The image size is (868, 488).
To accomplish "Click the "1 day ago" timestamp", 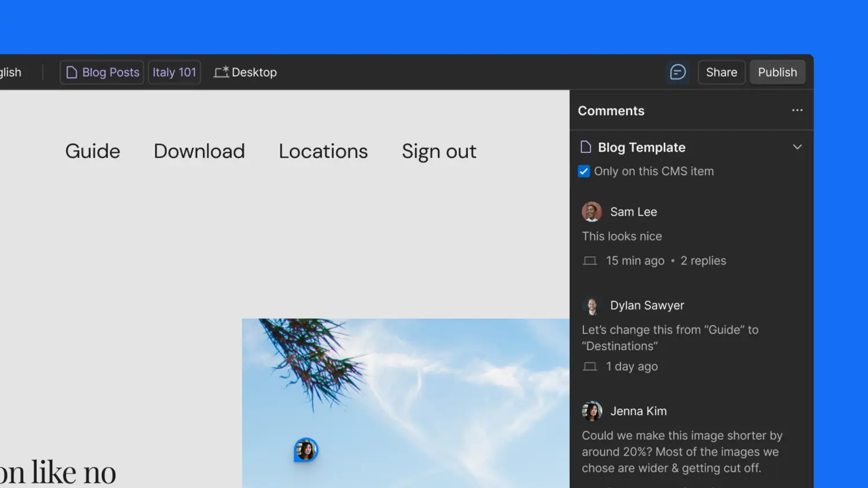I will coord(632,367).
